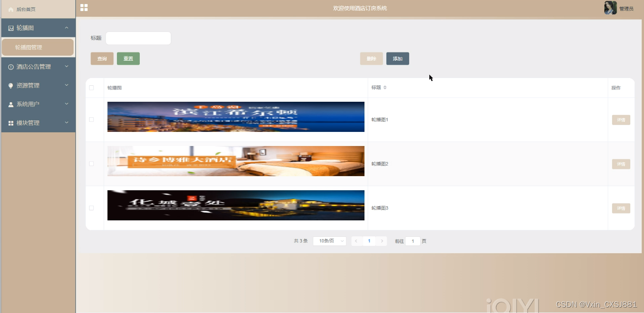Expand the 模块管理 chevron

pyautogui.click(x=67, y=123)
